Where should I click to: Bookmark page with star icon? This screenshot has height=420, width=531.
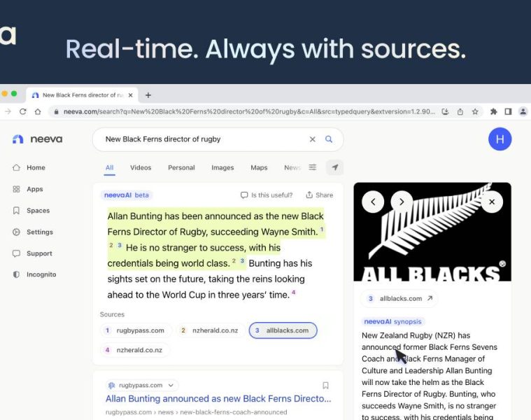[x=475, y=111]
